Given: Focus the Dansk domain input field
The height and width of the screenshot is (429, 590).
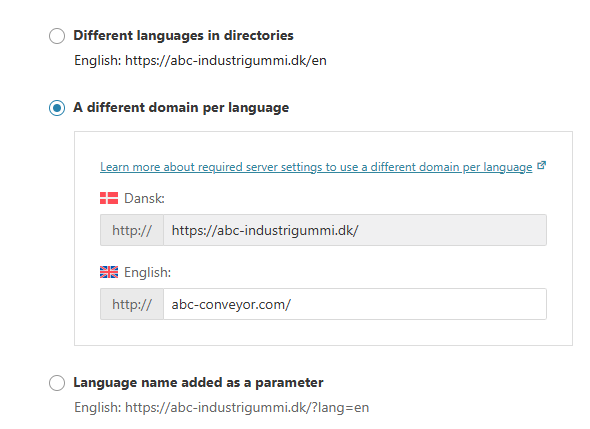Looking at the screenshot, I should (355, 230).
